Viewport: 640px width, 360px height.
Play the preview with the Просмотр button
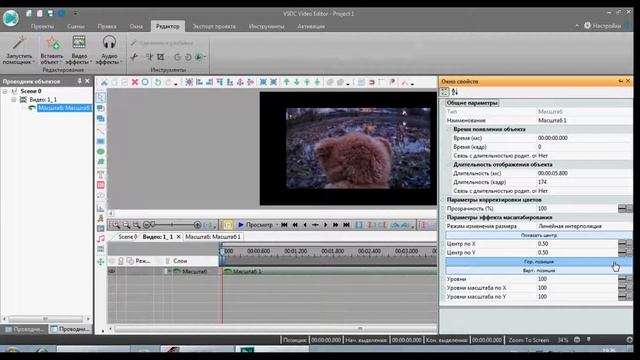coord(255,225)
